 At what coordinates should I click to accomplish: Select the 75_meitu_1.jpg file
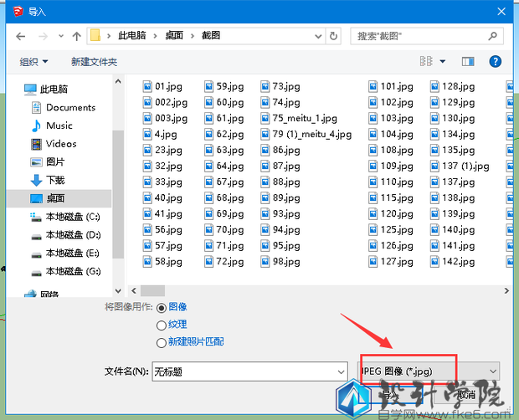click(x=304, y=119)
